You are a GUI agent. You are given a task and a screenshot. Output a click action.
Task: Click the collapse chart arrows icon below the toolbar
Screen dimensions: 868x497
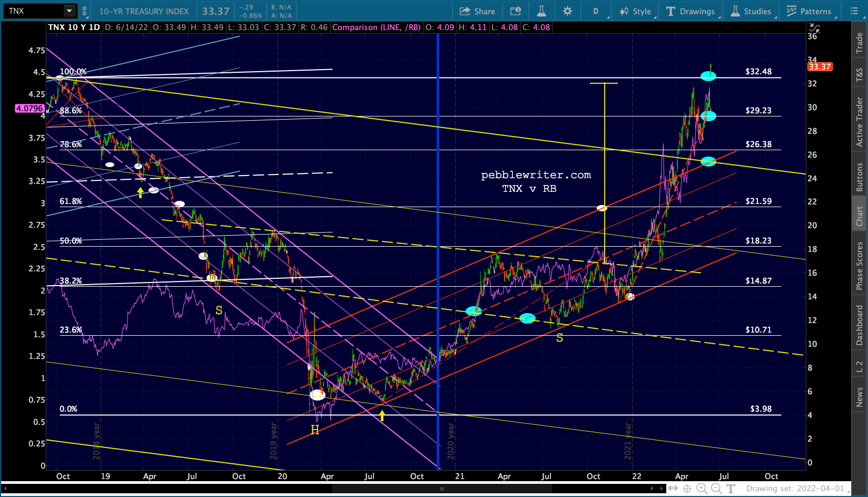point(814,28)
